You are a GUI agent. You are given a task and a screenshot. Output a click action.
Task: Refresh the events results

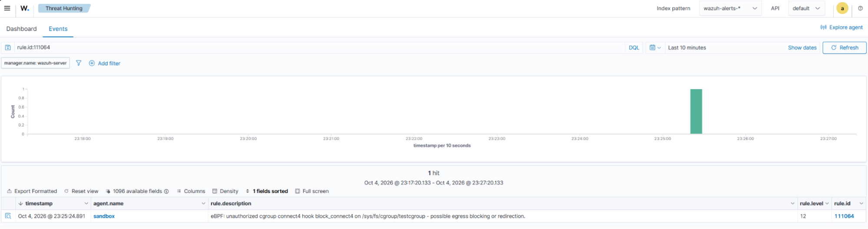click(x=845, y=48)
